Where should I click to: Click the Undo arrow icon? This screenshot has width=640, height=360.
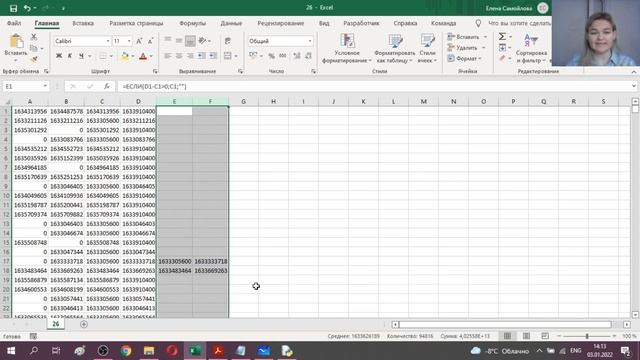[x=27, y=8]
